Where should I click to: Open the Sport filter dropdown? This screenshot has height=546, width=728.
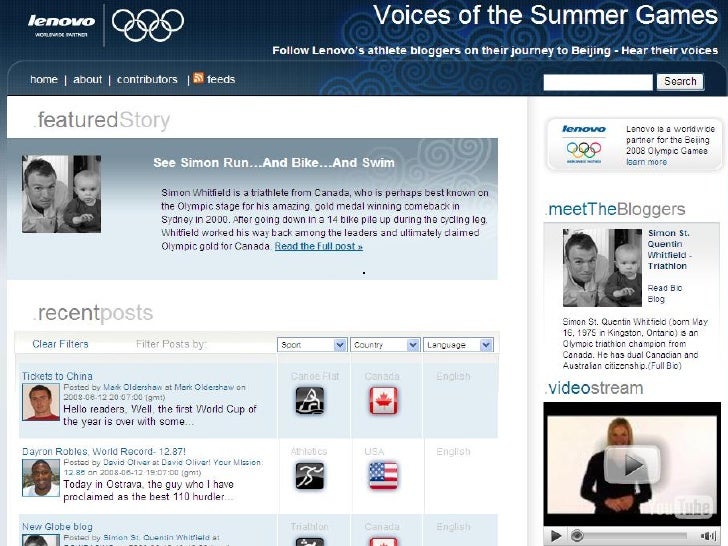(312, 345)
